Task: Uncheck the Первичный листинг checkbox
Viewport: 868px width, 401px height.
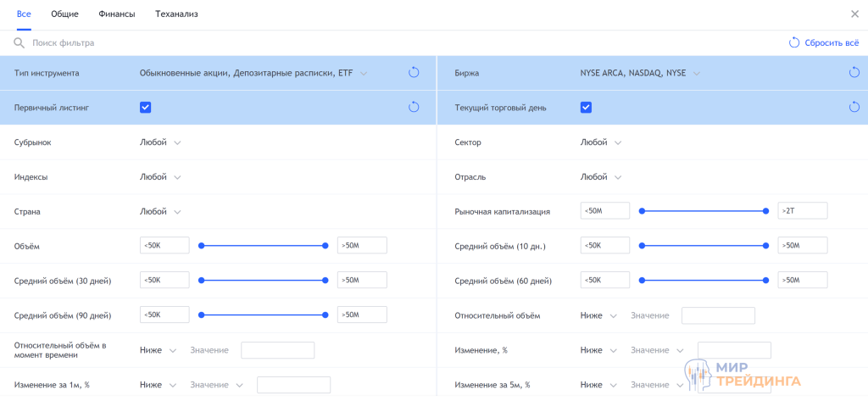Action: tap(146, 107)
